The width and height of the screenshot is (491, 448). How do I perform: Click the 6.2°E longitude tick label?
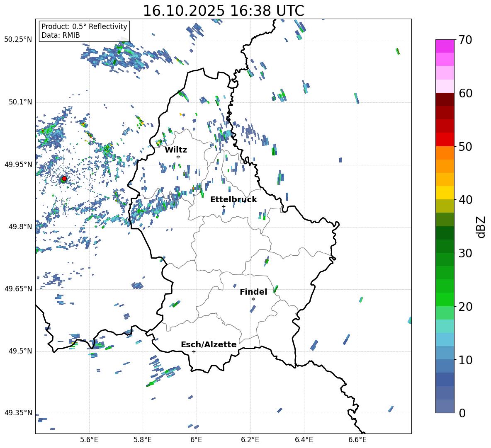pyautogui.click(x=250, y=439)
